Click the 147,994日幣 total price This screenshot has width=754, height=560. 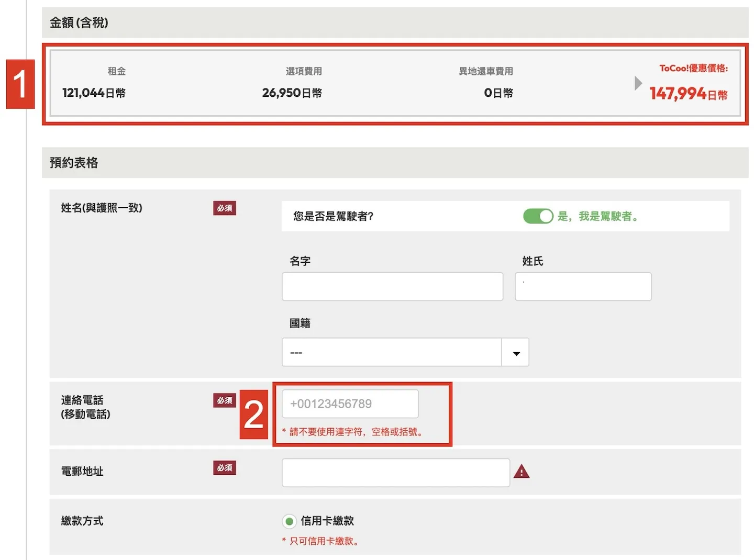tap(689, 94)
